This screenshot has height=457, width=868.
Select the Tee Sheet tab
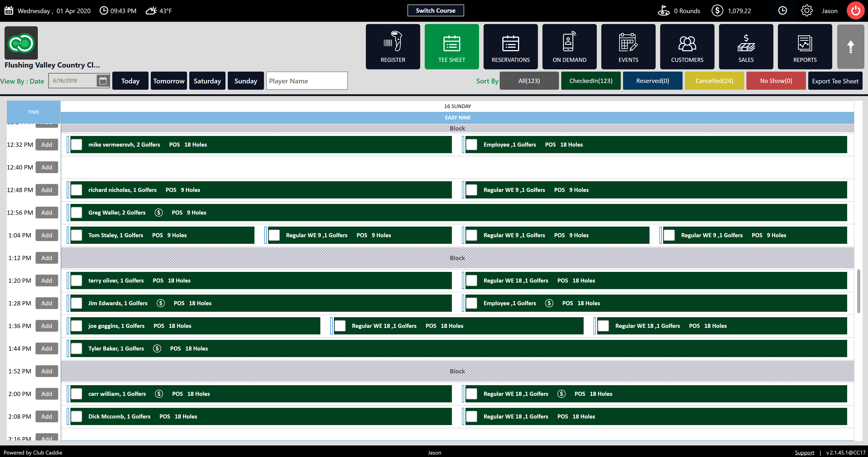tap(451, 46)
